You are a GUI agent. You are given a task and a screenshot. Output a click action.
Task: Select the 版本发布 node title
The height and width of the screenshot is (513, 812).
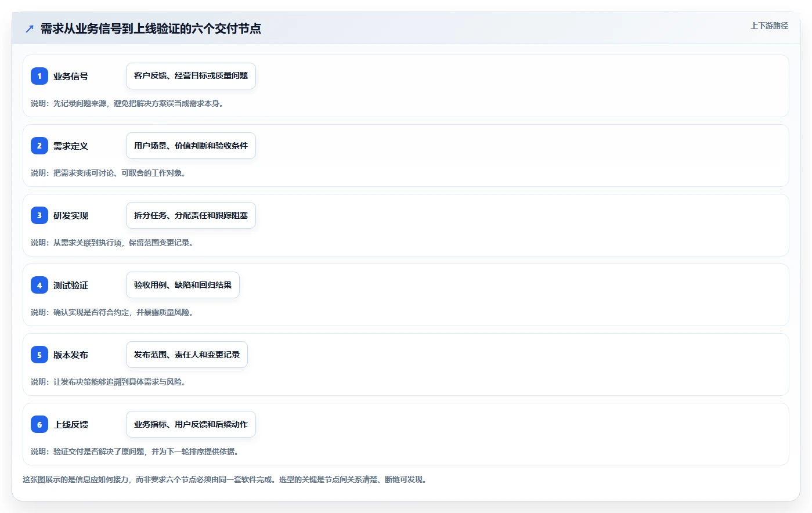(71, 355)
